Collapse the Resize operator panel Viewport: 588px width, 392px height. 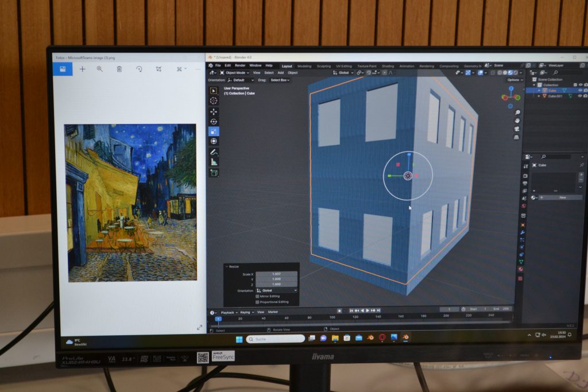[226, 266]
